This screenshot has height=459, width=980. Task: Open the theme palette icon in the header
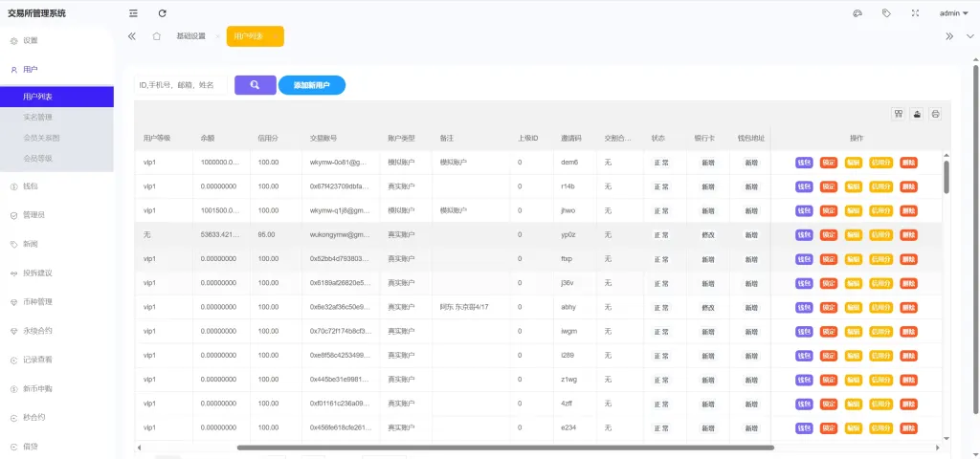(x=857, y=13)
